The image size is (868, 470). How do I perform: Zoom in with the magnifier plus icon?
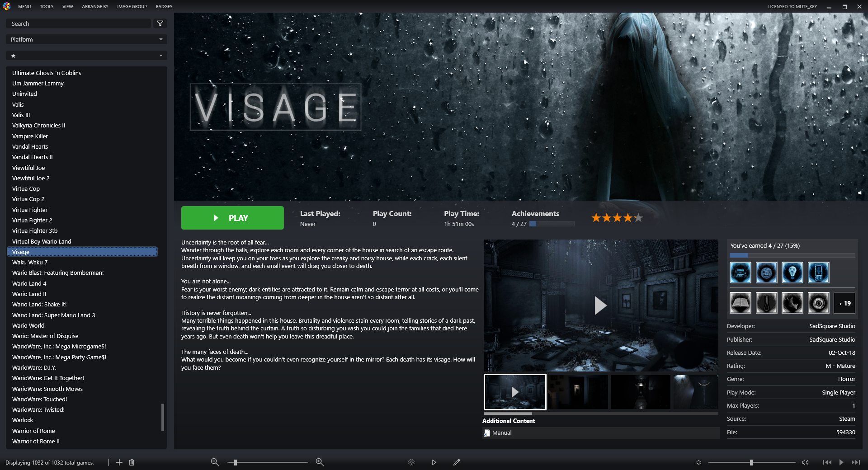point(320,462)
